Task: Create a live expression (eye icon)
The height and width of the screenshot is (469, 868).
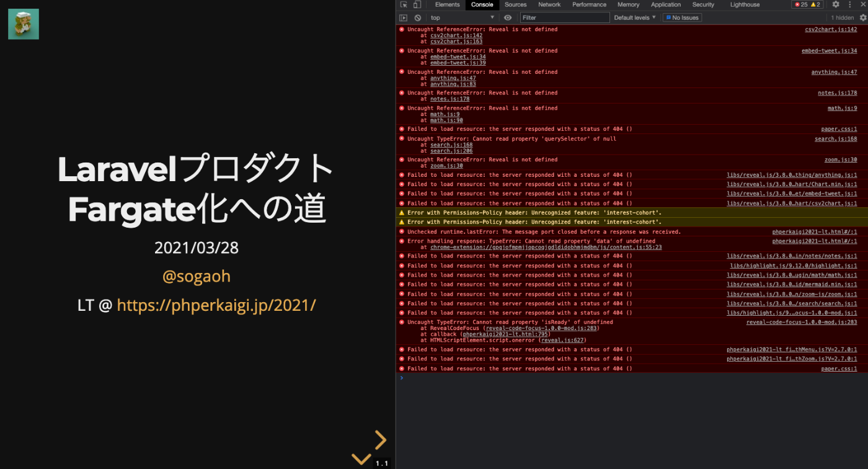Action: pyautogui.click(x=508, y=18)
